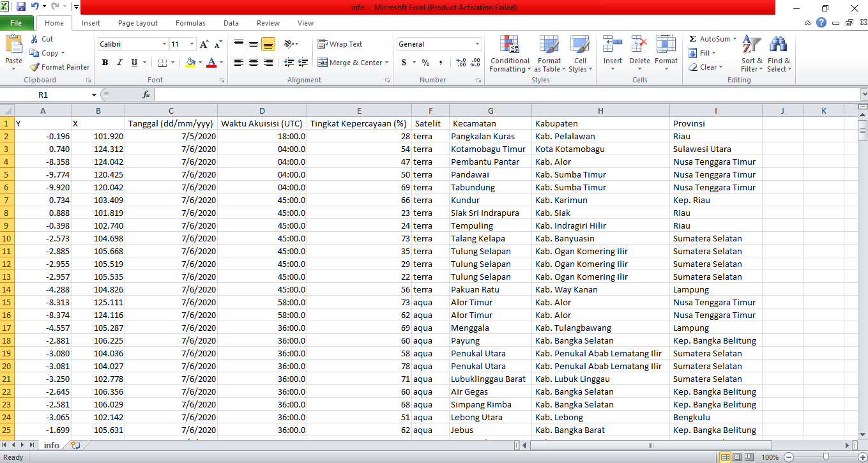Apply Comma Style number format

[x=441, y=63]
